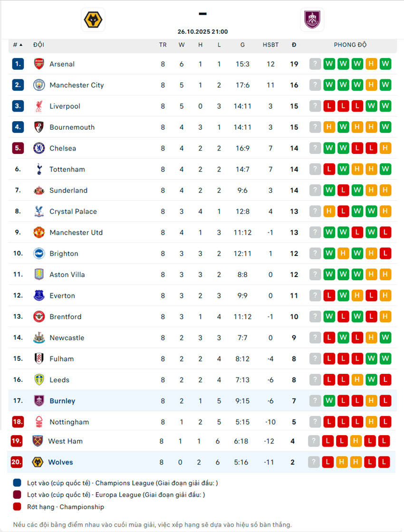
Task: Click the Liverpool club logo
Action: pyautogui.click(x=39, y=106)
